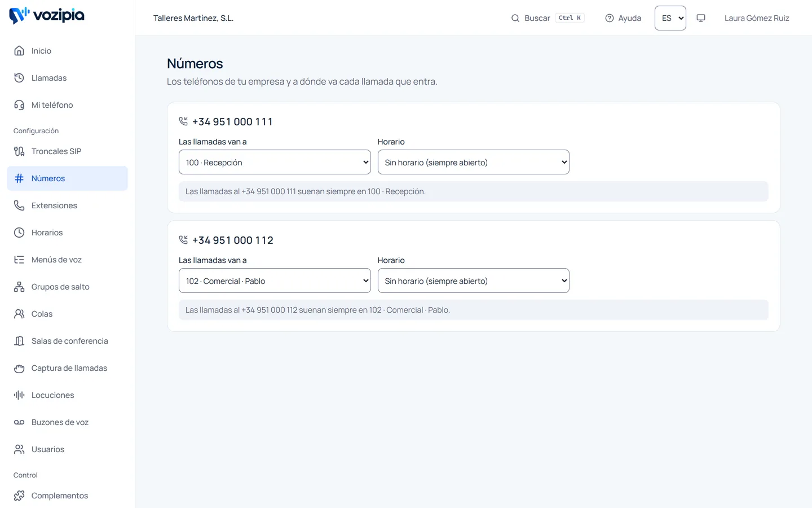Open Horario dropdown for +34 951 000 111
Viewport: 812px width, 508px height.
474,162
